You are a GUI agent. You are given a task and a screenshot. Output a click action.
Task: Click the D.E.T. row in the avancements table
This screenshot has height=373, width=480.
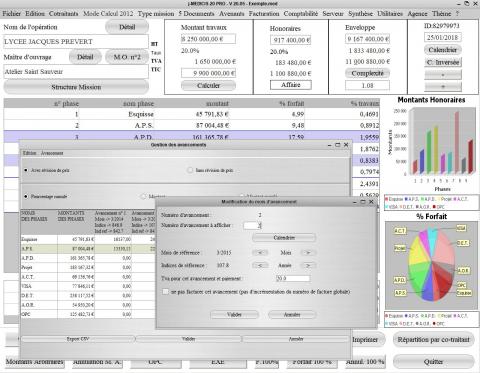88,295
